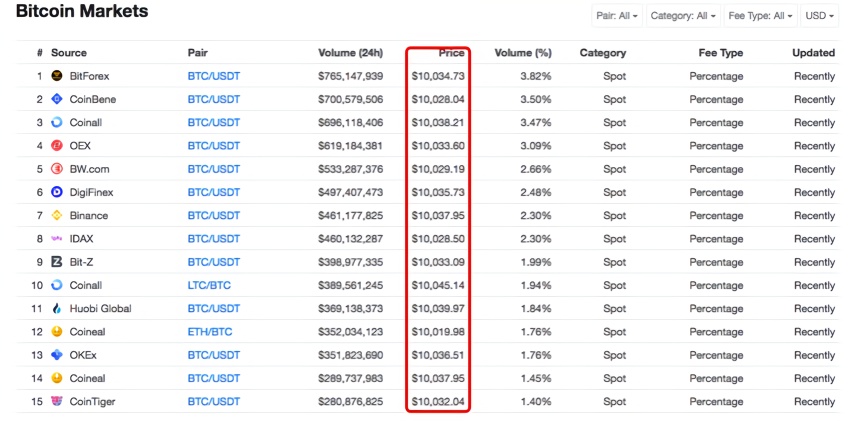This screenshot has height=421, width=849.
Task: Click the IDAX exchange logo icon
Action: (x=57, y=239)
